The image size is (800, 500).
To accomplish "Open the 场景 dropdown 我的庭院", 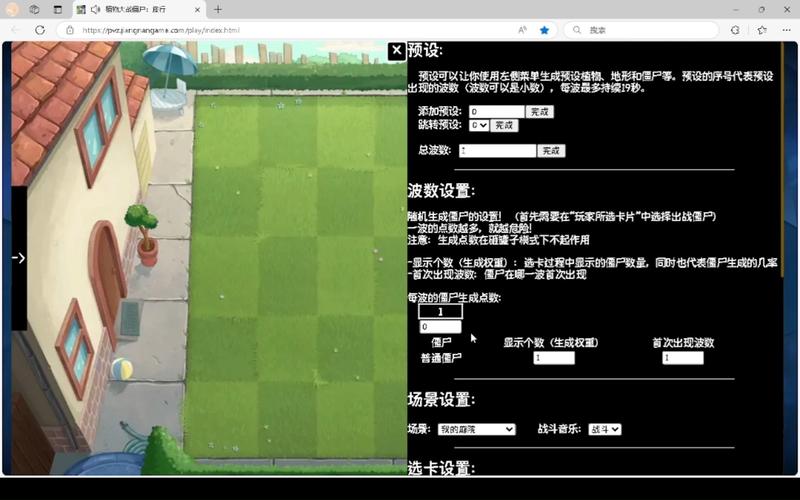I will [x=477, y=430].
